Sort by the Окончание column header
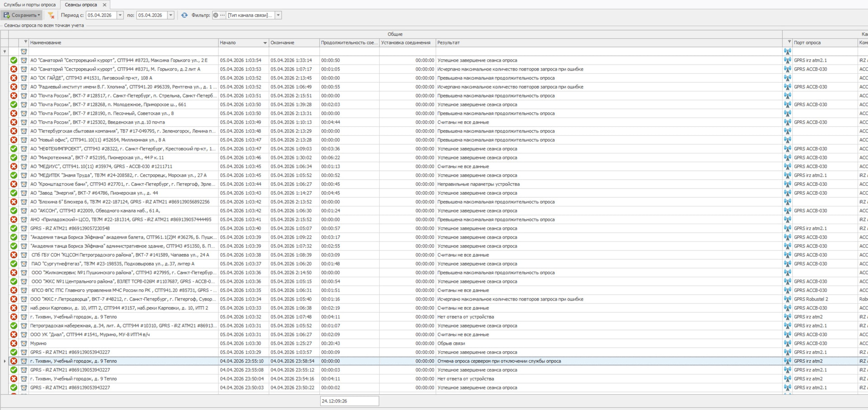The width and height of the screenshot is (868, 410). [294, 42]
